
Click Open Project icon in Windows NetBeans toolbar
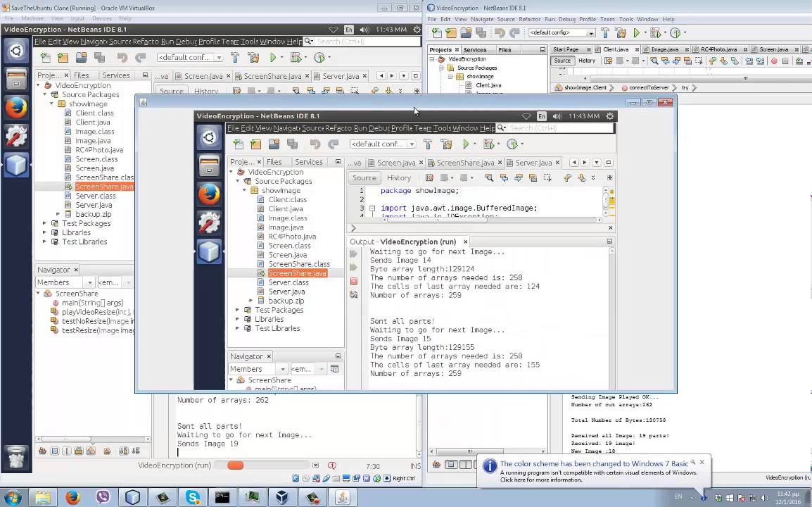(466, 33)
